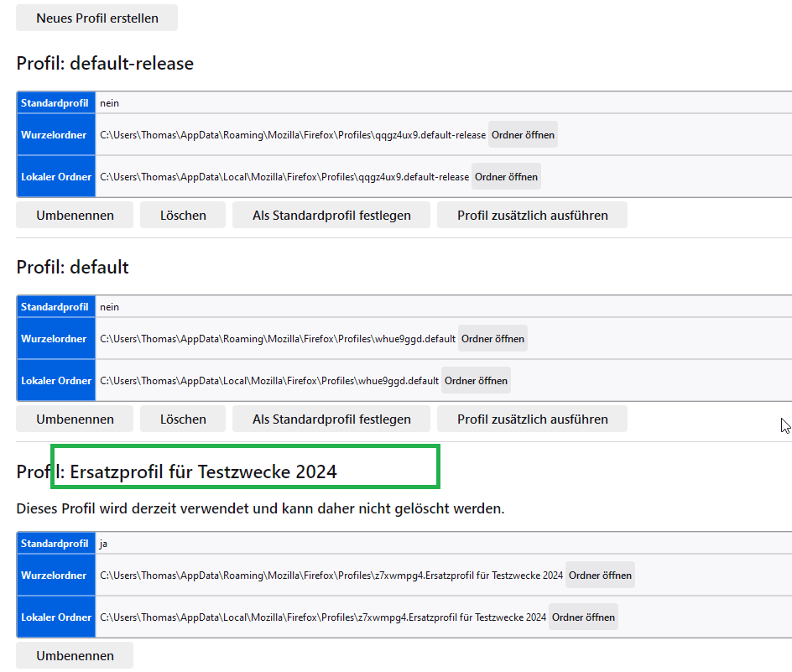Viewport: 792px width, 672px height.
Task: Open Wurzelordner folder of default-release profile
Action: click(523, 135)
